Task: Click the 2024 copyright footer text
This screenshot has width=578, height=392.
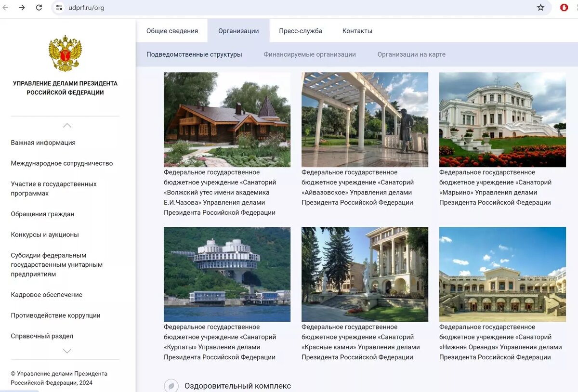Action: point(59,378)
